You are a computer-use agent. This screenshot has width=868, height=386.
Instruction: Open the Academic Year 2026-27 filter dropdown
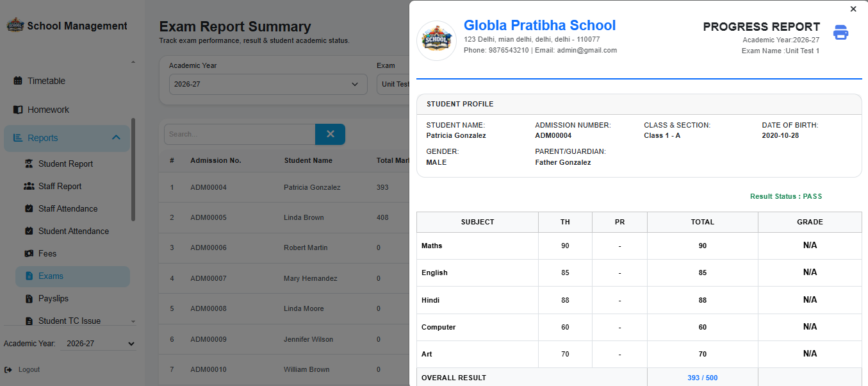[x=268, y=84]
